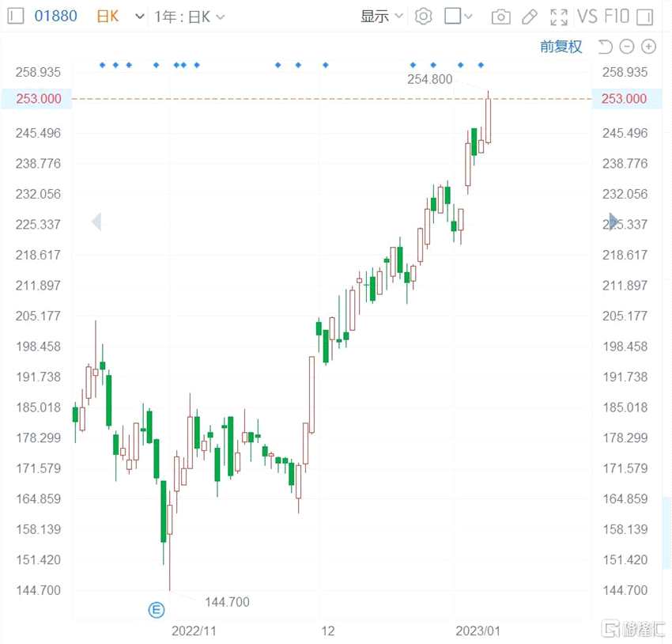Open chart settings gear
The width and height of the screenshot is (672, 644).
tap(424, 16)
